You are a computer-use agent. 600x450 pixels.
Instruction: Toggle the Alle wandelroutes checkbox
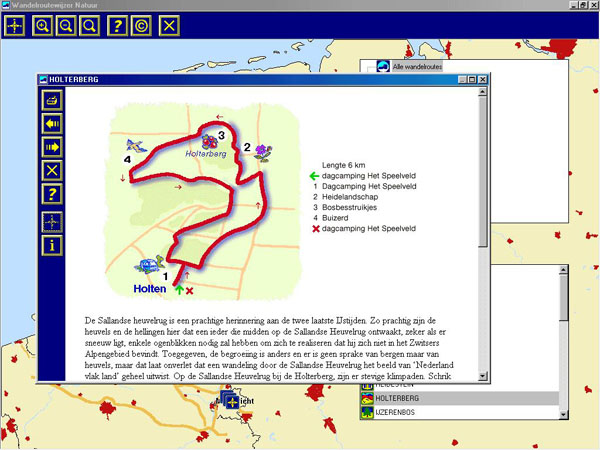point(368,68)
